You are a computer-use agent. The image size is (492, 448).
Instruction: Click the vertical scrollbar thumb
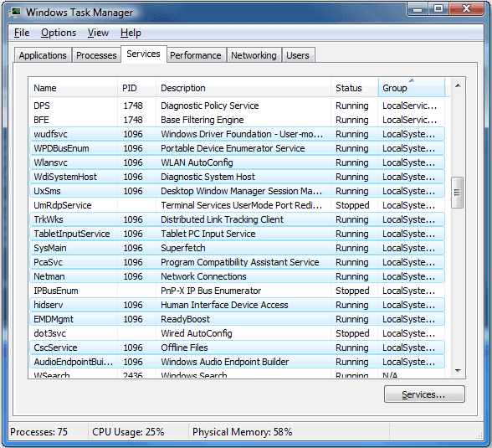pyautogui.click(x=457, y=193)
